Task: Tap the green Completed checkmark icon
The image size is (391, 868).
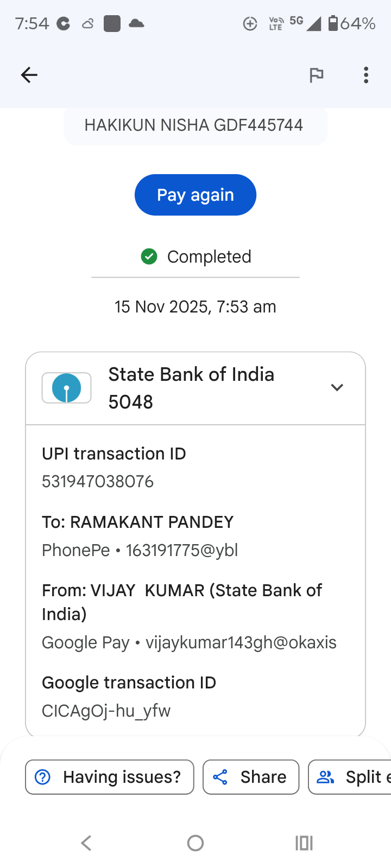Action: (149, 257)
